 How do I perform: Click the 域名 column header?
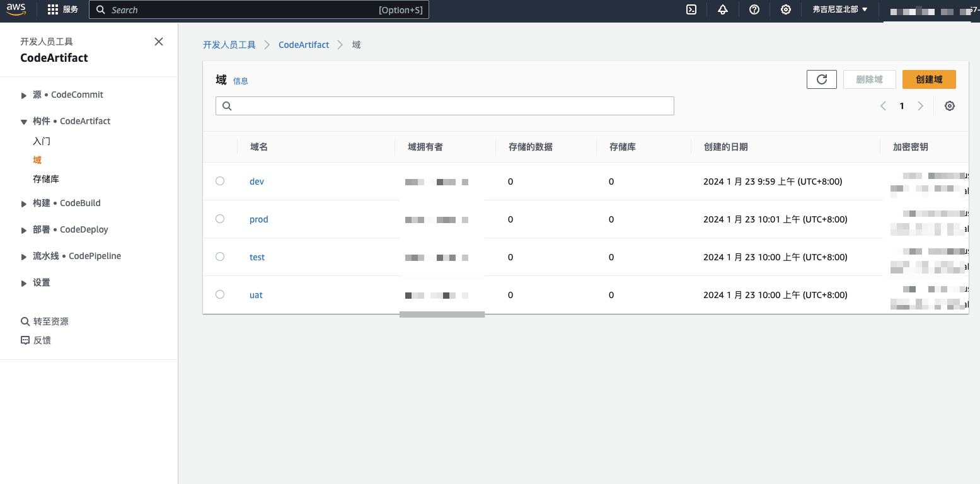point(259,147)
